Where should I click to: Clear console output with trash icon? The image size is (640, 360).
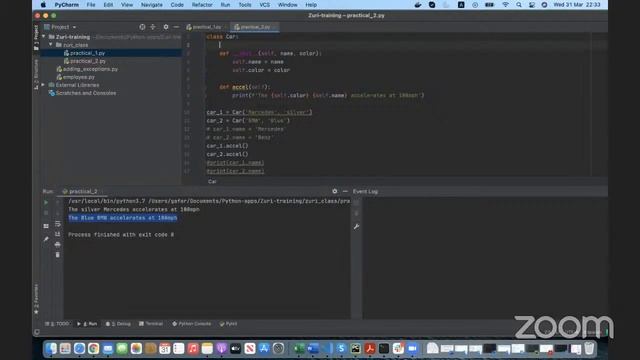(58, 255)
